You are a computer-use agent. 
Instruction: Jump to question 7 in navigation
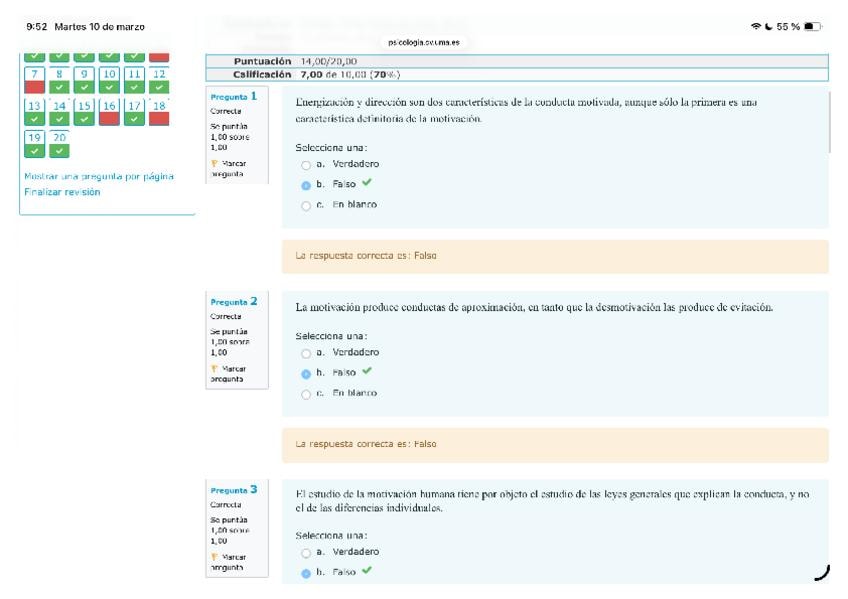click(34, 80)
